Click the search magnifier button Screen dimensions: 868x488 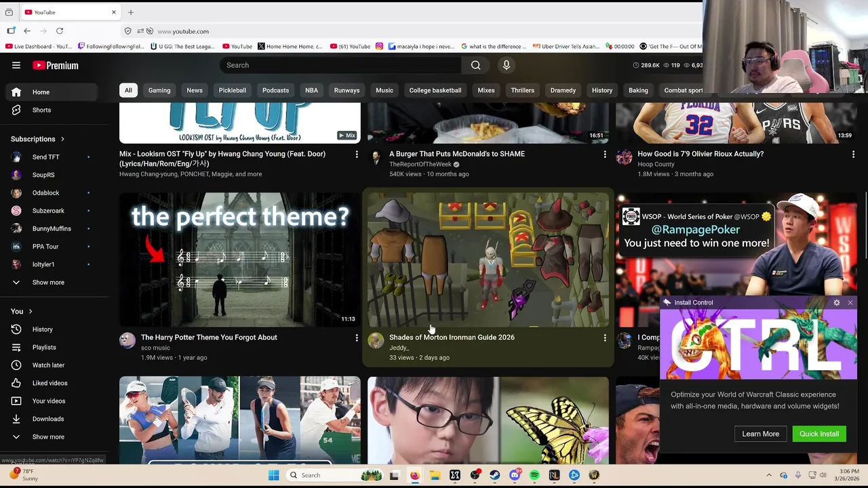476,65
